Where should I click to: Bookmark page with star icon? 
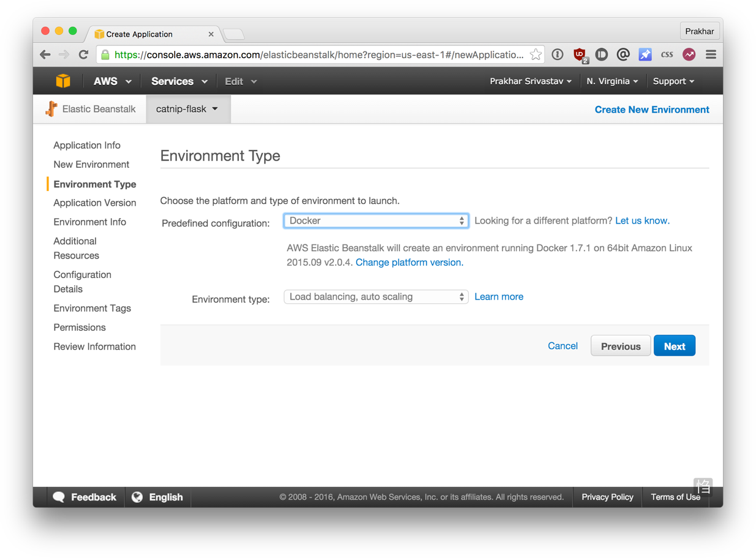coord(535,55)
